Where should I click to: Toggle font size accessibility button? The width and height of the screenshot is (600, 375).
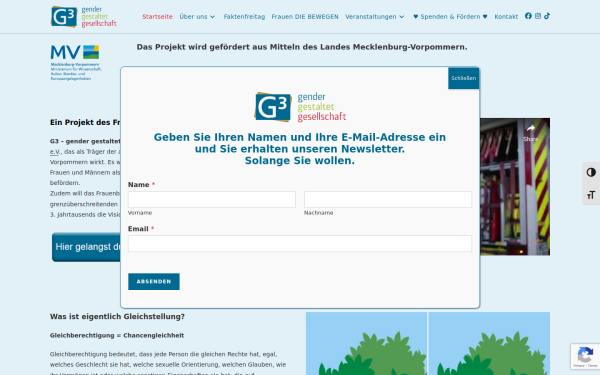click(591, 195)
